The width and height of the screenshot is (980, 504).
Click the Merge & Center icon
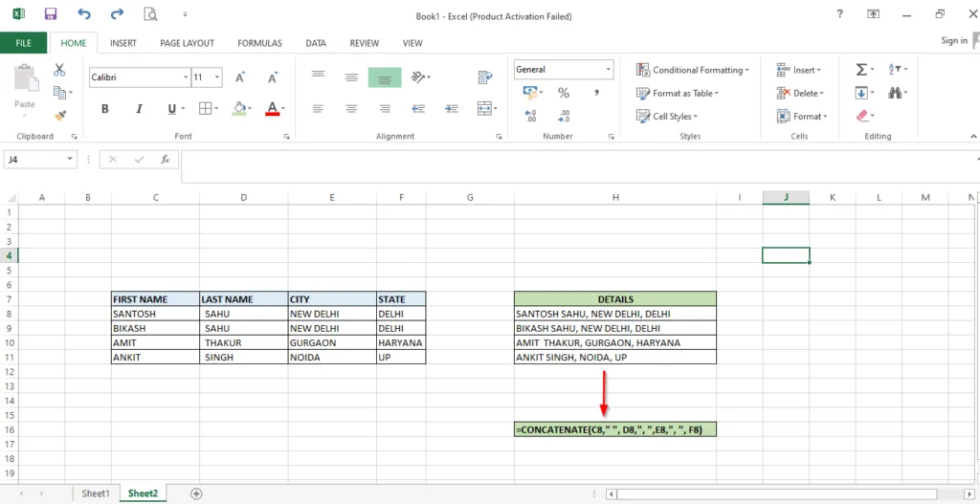pos(484,108)
